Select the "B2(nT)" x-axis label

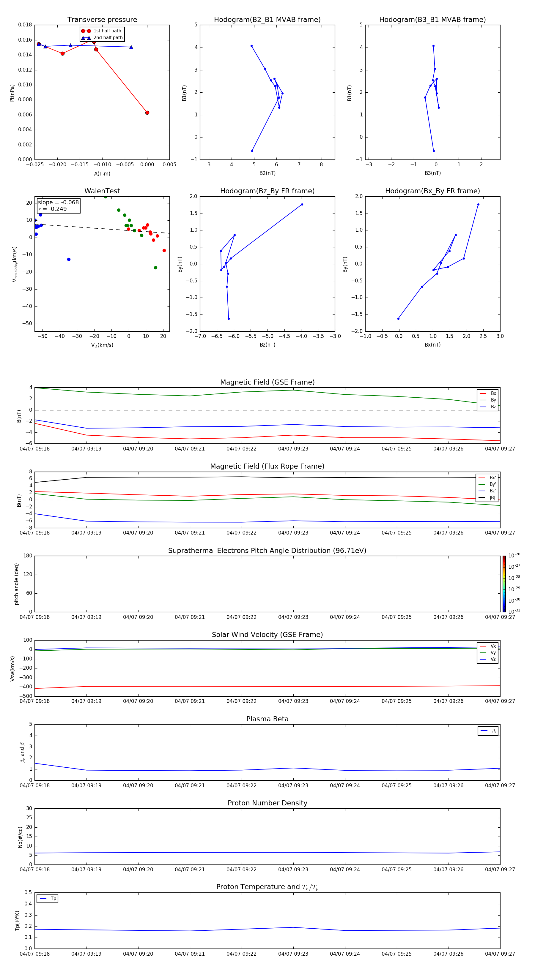coord(267,173)
